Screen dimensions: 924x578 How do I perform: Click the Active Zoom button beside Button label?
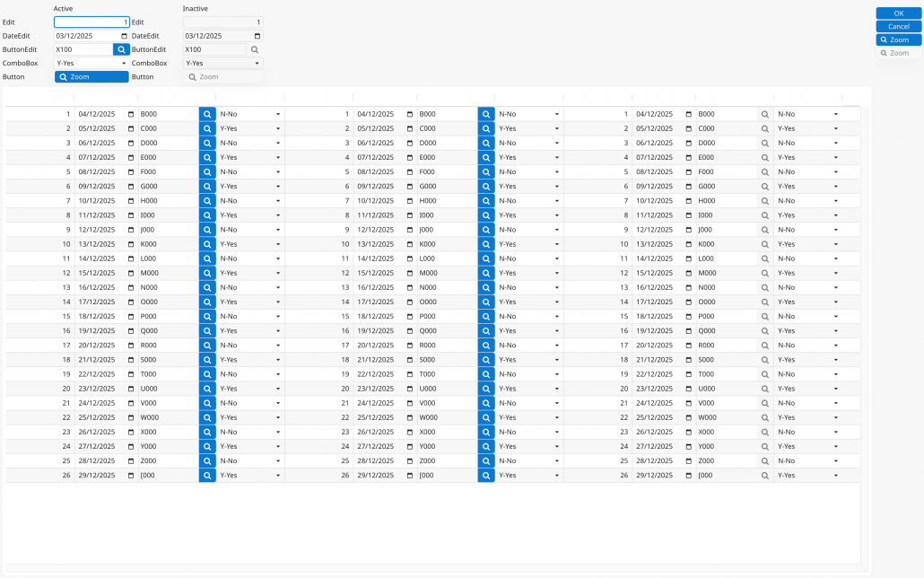(x=92, y=77)
